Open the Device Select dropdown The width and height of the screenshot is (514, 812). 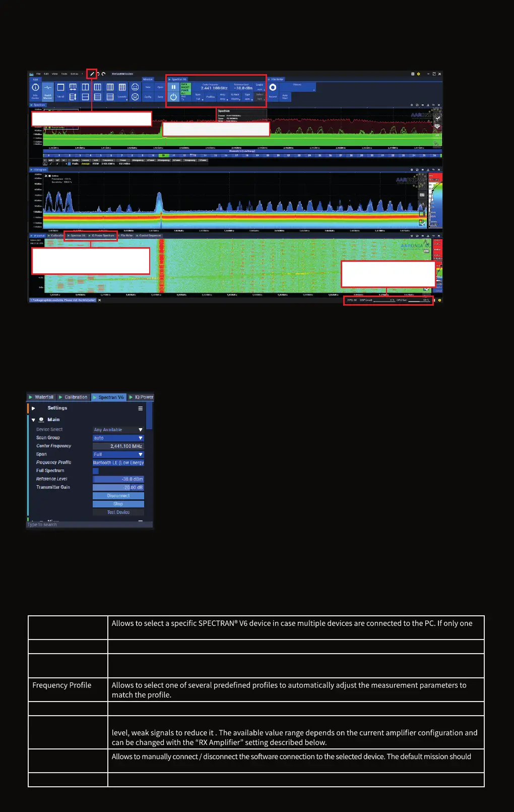(118, 430)
